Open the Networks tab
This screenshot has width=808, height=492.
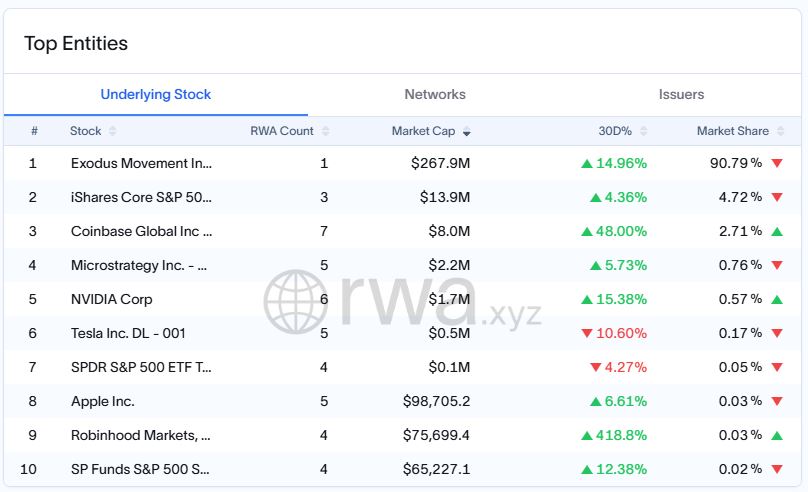(x=435, y=94)
